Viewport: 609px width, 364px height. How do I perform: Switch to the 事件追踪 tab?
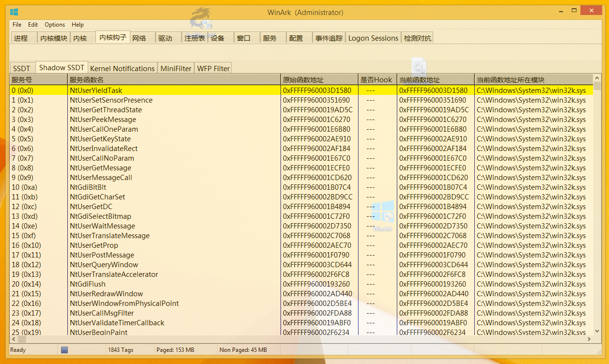pos(329,38)
